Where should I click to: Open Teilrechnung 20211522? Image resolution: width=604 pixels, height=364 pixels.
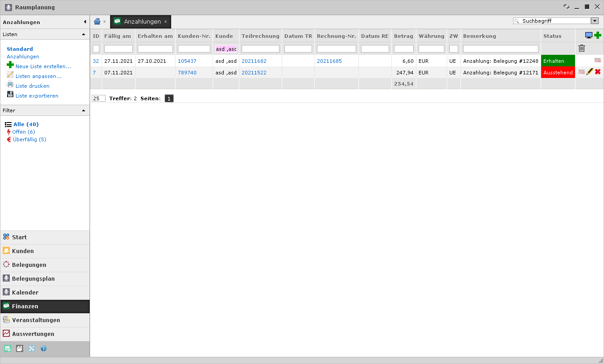pyautogui.click(x=254, y=73)
